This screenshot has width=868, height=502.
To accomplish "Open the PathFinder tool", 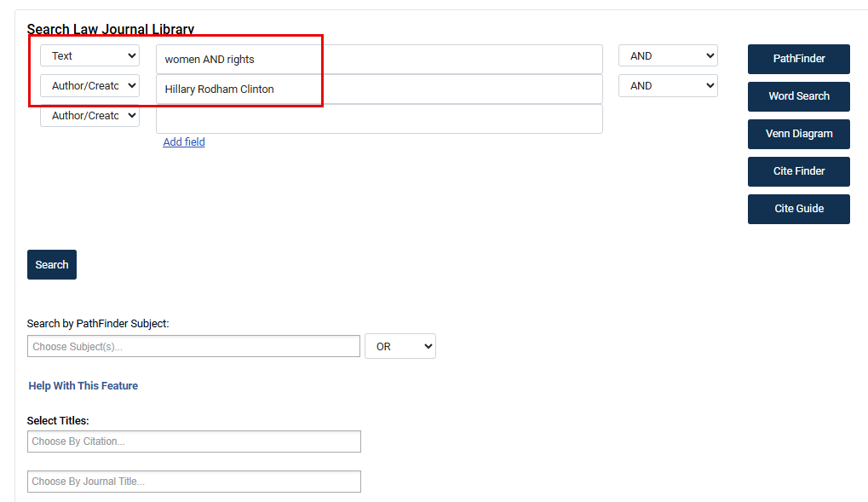I will pos(798,59).
